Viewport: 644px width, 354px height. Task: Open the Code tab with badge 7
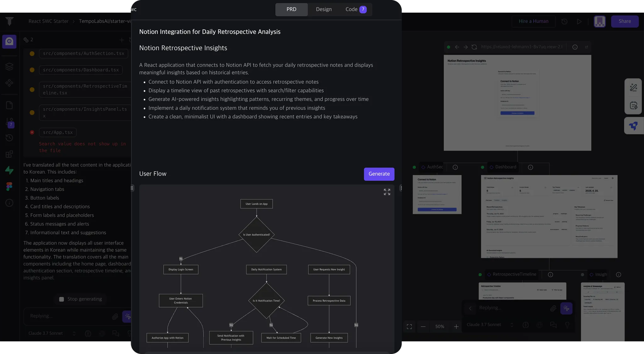(356, 9)
